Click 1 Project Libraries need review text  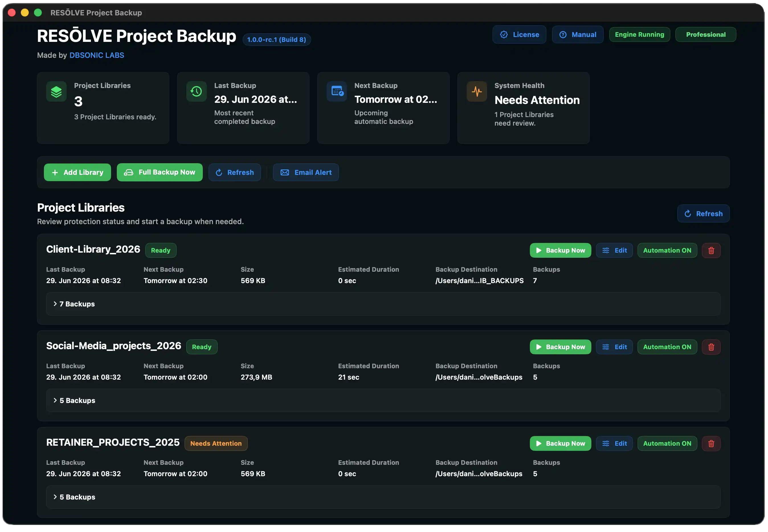click(524, 119)
